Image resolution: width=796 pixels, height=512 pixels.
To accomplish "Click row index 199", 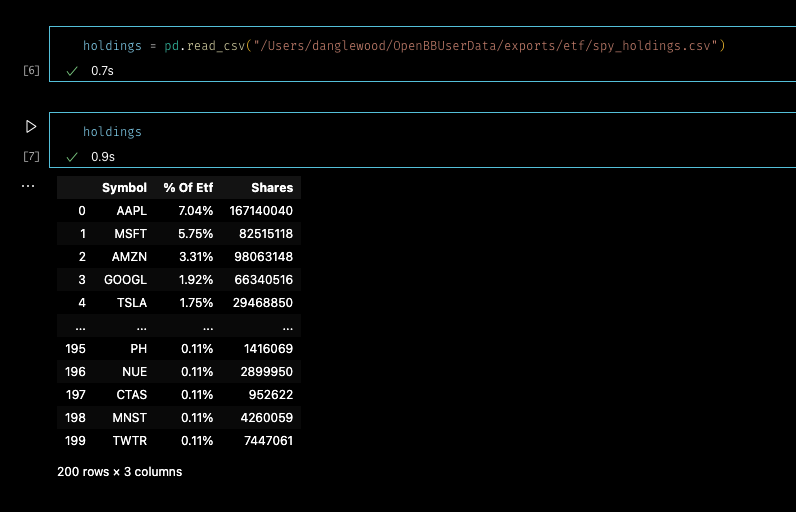I will pos(75,441).
